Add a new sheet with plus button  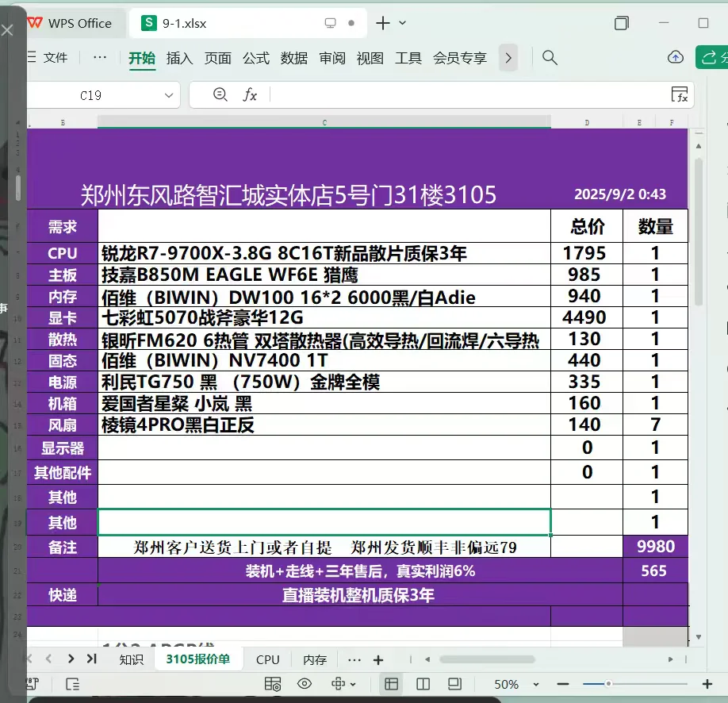378,660
